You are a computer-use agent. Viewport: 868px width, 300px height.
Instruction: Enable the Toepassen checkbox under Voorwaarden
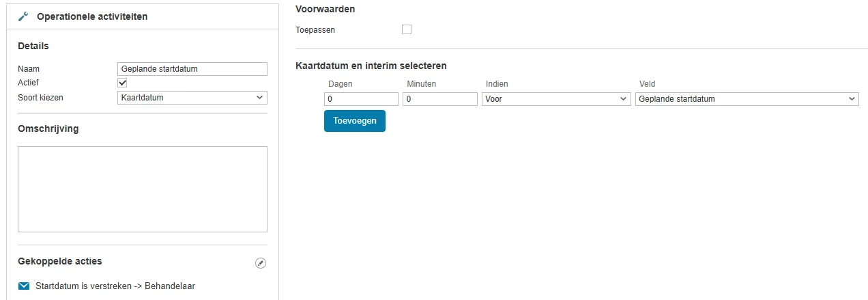(x=407, y=29)
